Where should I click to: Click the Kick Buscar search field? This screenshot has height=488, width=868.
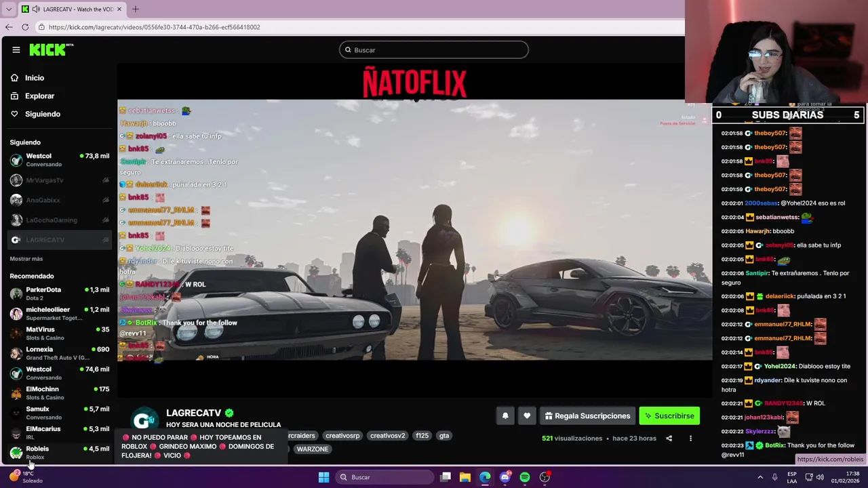(x=434, y=49)
